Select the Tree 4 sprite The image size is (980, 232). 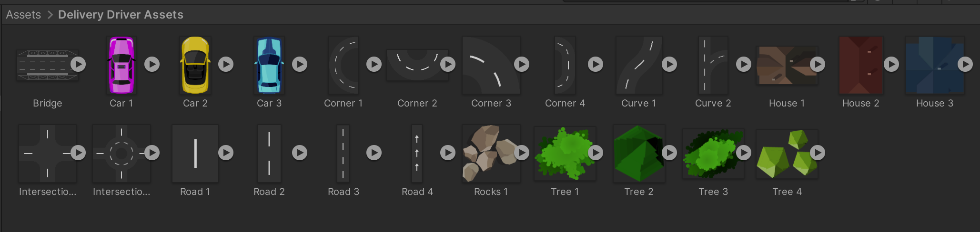(x=787, y=154)
